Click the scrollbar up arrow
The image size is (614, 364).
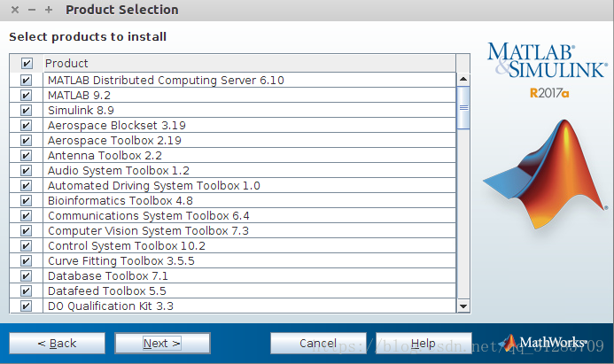click(463, 79)
